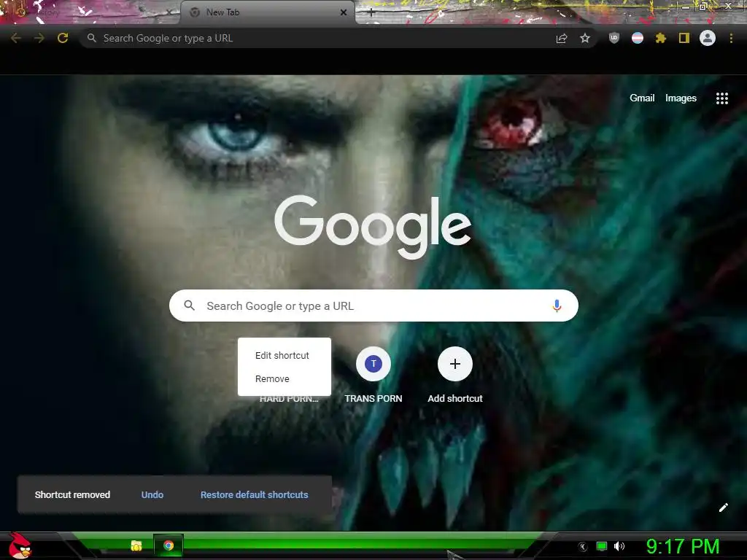Image resolution: width=747 pixels, height=560 pixels.
Task: Click the magnifier icon in the Google search box
Action: tap(189, 306)
